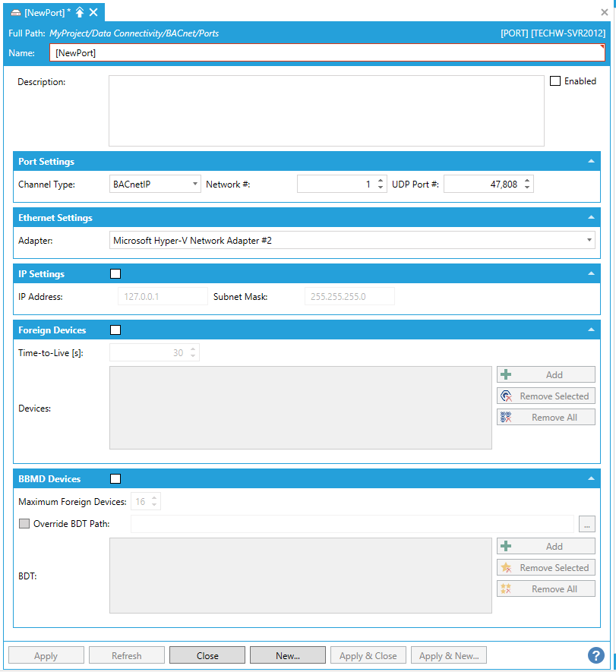
Task: Increase the Network # value
Action: coord(381,180)
